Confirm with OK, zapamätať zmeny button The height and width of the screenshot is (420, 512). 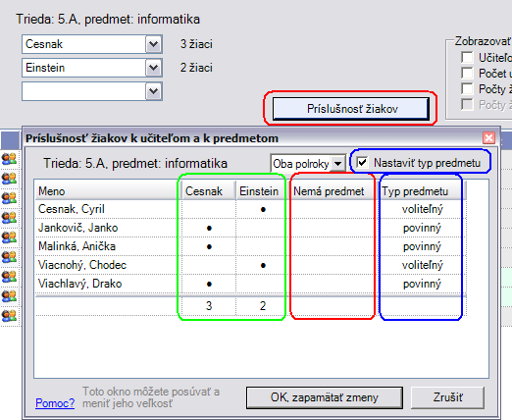coord(325,397)
